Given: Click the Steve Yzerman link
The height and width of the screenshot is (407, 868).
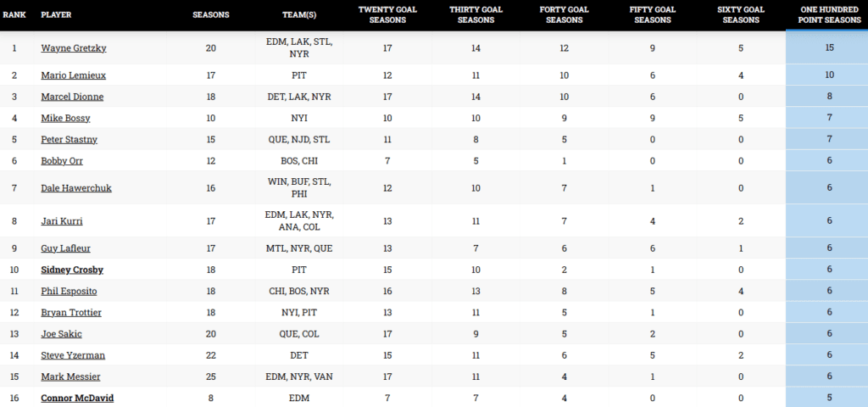Looking at the screenshot, I should click(73, 355).
